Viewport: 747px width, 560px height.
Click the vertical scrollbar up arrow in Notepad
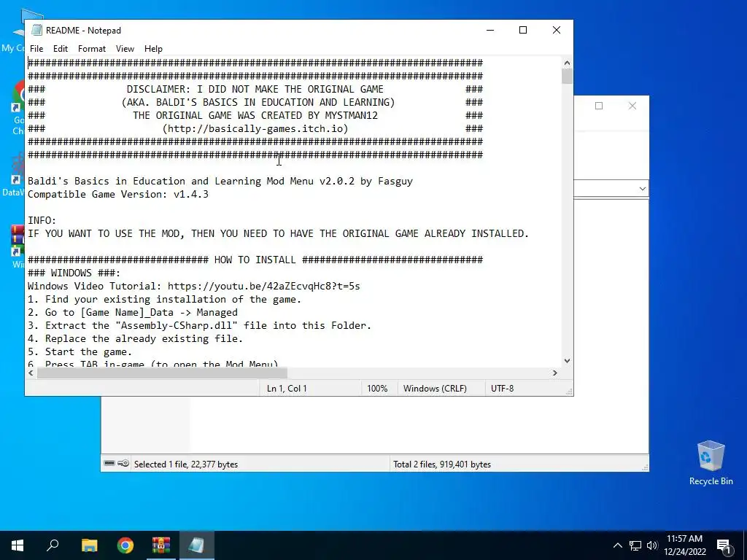tap(567, 63)
